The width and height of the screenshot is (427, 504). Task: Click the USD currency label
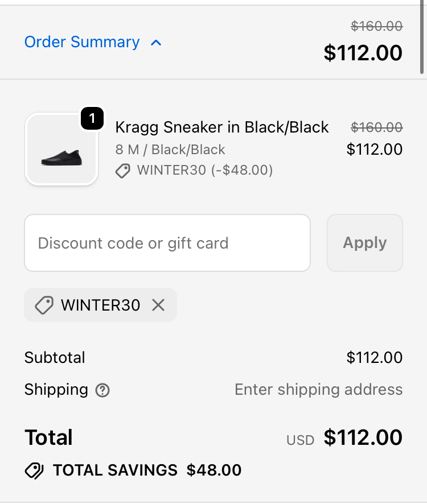coord(300,440)
